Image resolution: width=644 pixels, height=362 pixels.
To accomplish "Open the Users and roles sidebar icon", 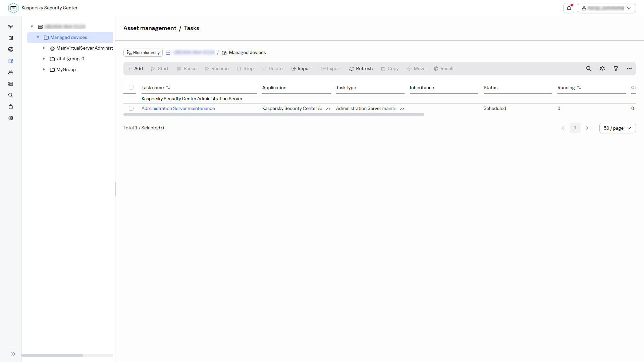I will tap(11, 72).
